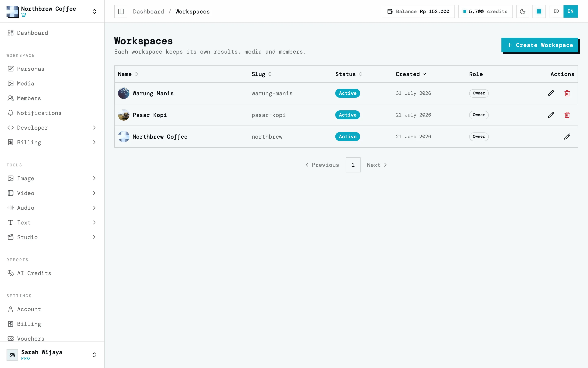Image resolution: width=588 pixels, height=368 pixels.
Task: Click the Create Workspace button
Action: coord(540,45)
